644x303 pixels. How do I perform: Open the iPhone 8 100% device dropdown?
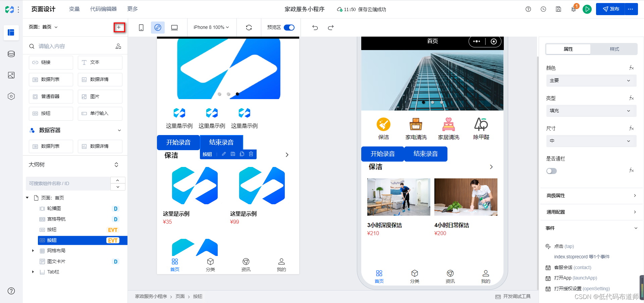211,27
